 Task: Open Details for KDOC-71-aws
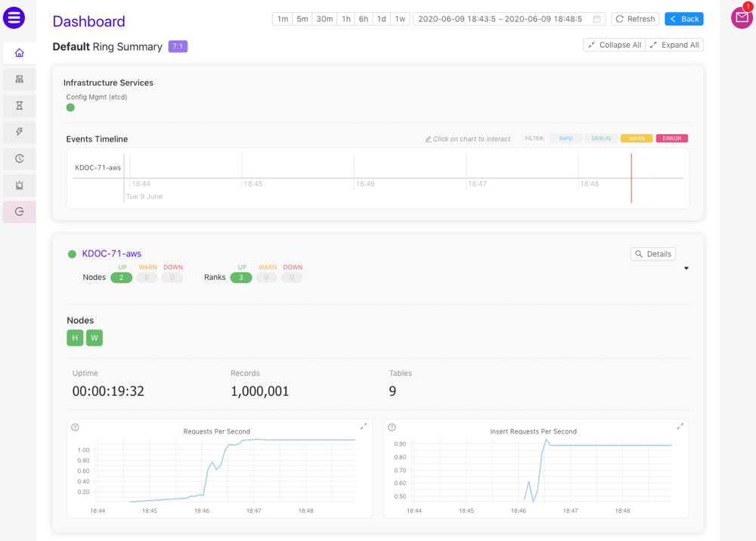(x=652, y=253)
